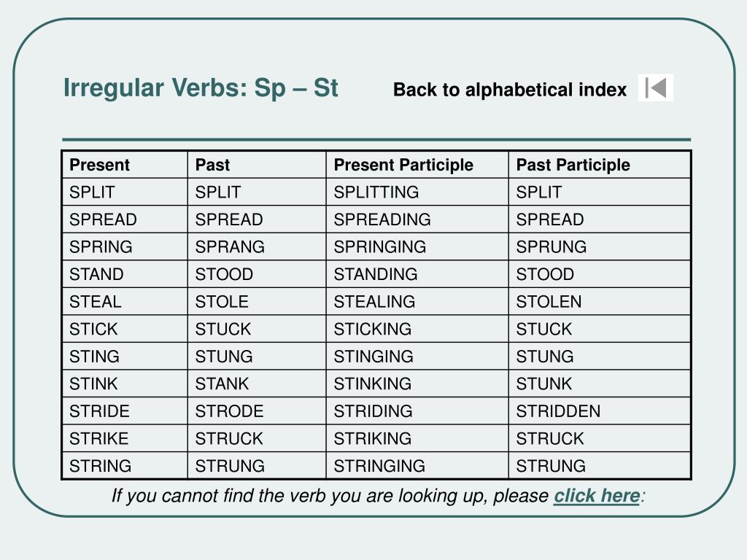
Task: Click the STUNK cell
Action: (x=600, y=384)
